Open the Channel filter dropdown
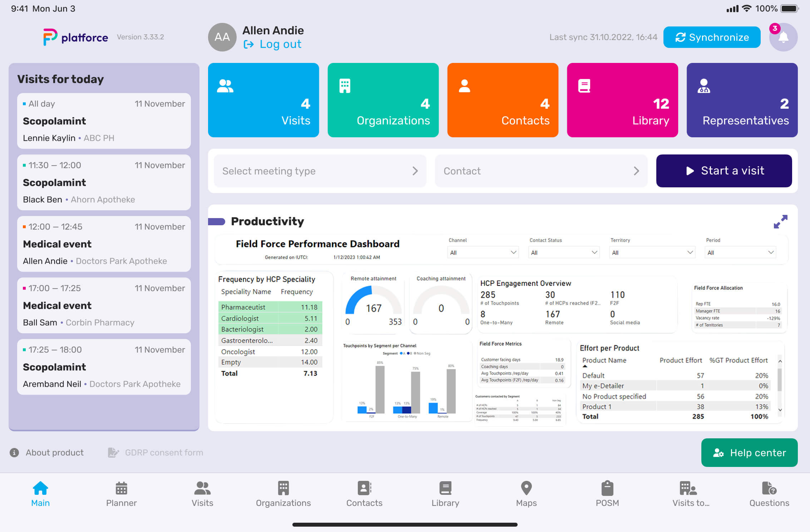The width and height of the screenshot is (810, 532). pyautogui.click(x=483, y=252)
